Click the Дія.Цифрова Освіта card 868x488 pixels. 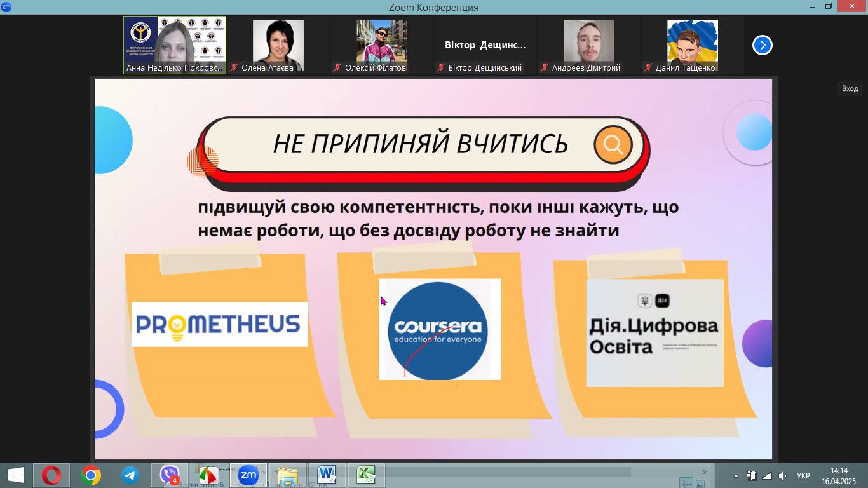(655, 332)
